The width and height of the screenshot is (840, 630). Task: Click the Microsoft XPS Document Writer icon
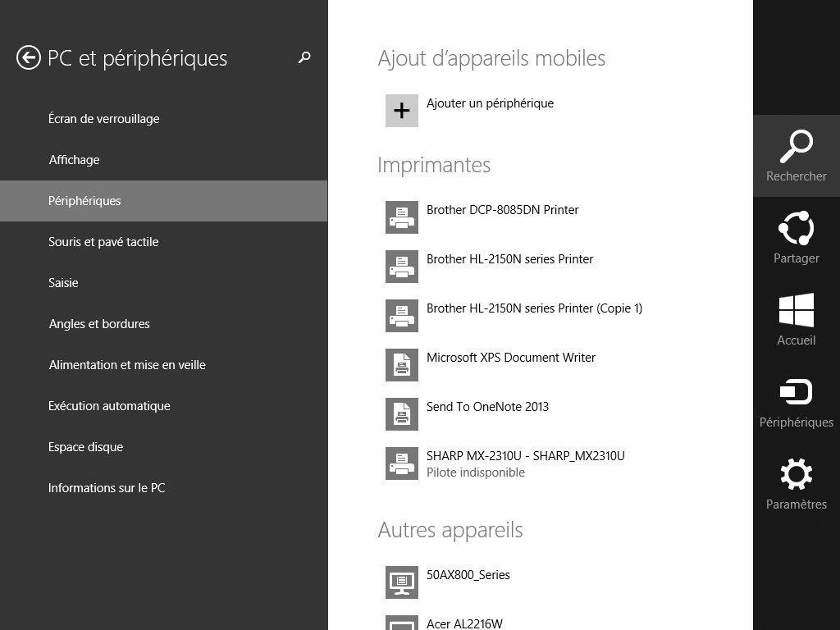pyautogui.click(x=402, y=365)
